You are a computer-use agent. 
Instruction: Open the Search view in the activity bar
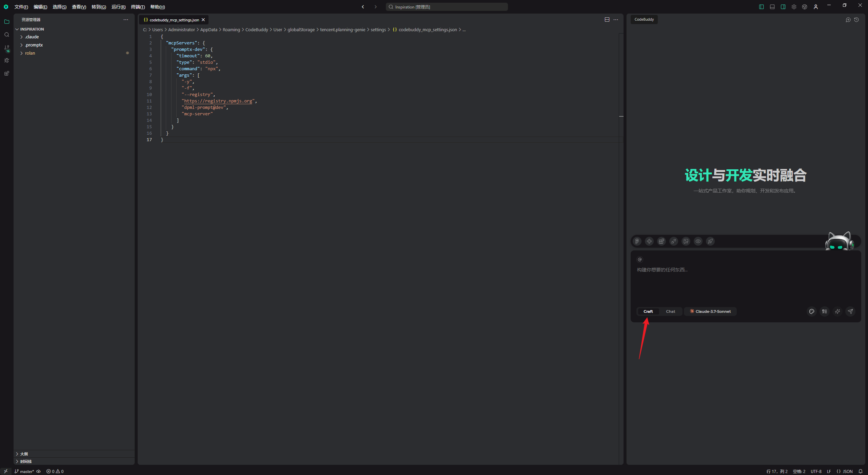6,35
